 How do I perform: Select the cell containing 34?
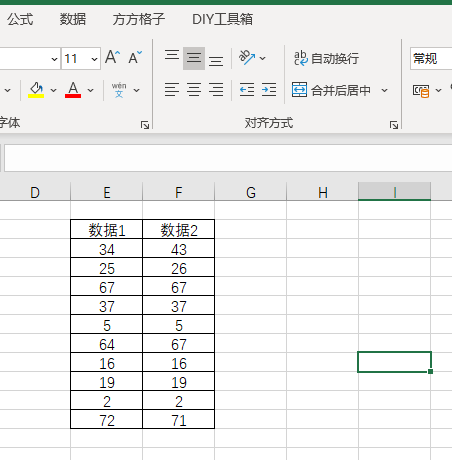[x=107, y=248]
